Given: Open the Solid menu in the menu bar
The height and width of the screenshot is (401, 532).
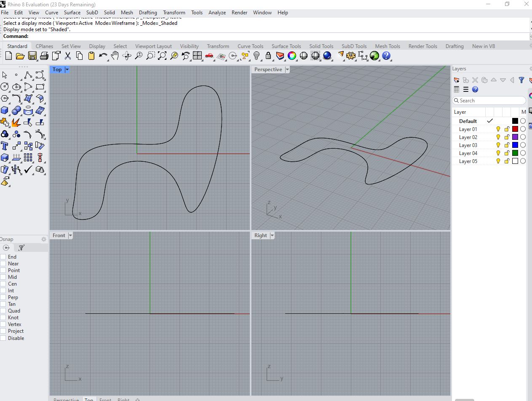Looking at the screenshot, I should point(109,13).
